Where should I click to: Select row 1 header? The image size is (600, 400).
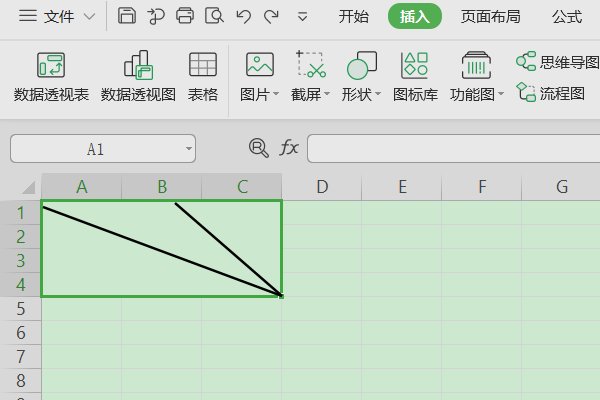click(21, 212)
